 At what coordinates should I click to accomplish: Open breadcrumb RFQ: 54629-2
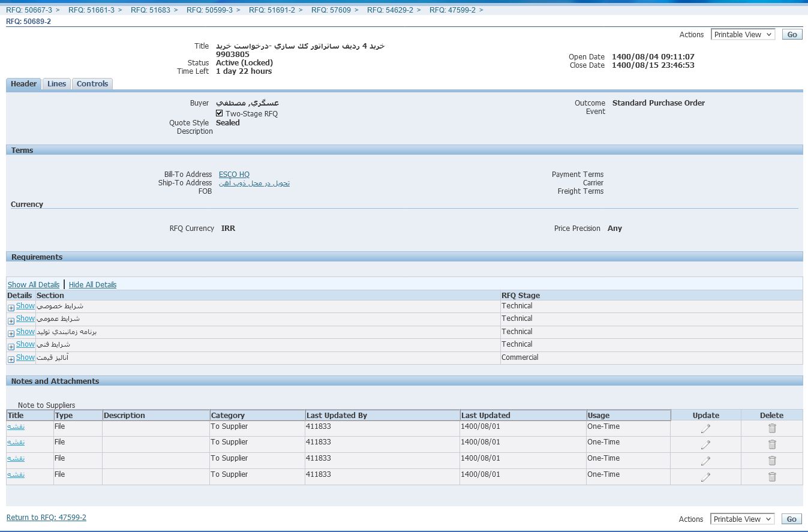click(x=390, y=10)
